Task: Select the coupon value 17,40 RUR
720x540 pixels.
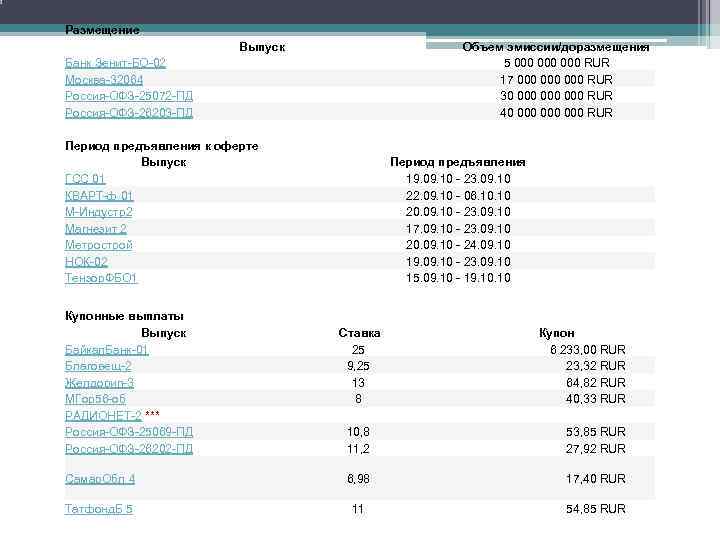Action: tap(596, 479)
